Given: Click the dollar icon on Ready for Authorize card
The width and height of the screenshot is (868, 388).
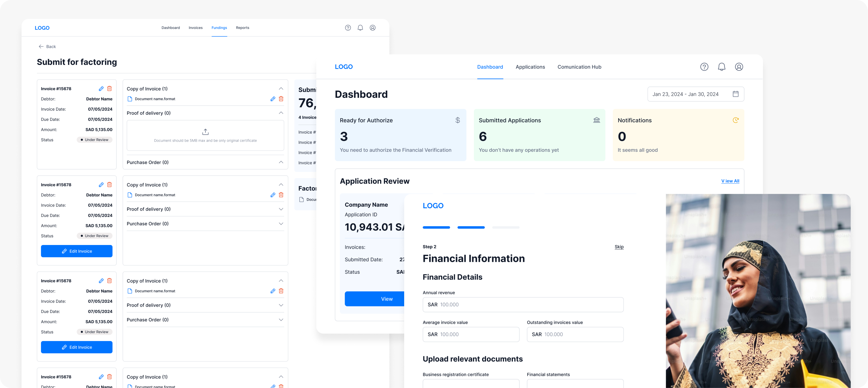Looking at the screenshot, I should pyautogui.click(x=457, y=120).
